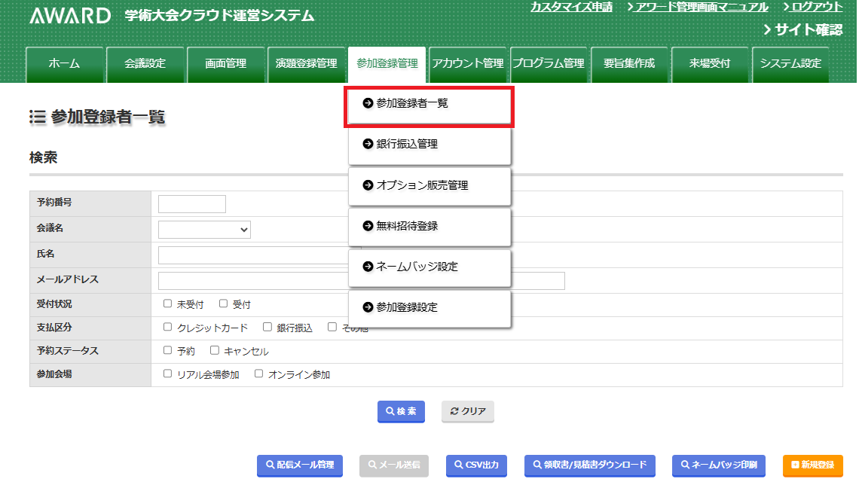Viewport: 868px width, 488px height.
Task: Enable the クレジットカード payment checkbox
Action: (168, 328)
